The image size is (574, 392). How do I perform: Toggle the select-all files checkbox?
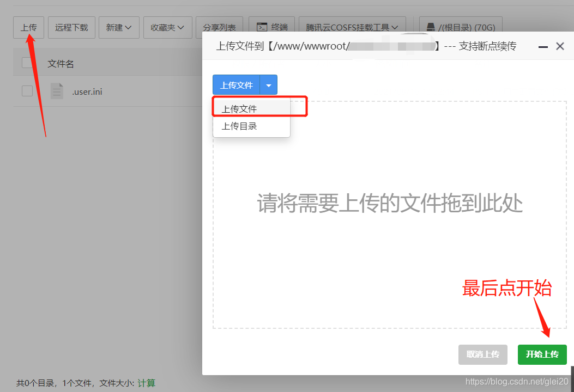pyautogui.click(x=27, y=63)
